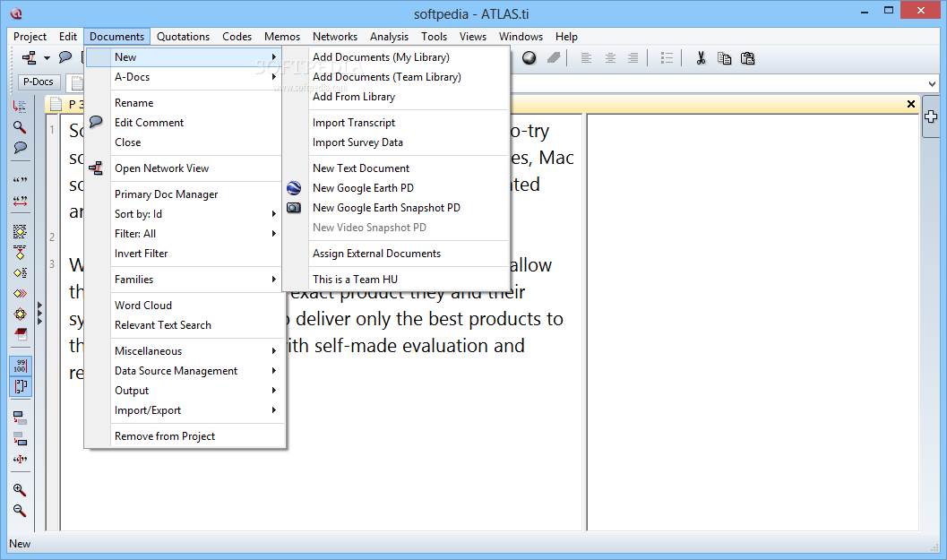Open the P-Docs selector button
The height and width of the screenshot is (560, 947).
[x=38, y=82]
